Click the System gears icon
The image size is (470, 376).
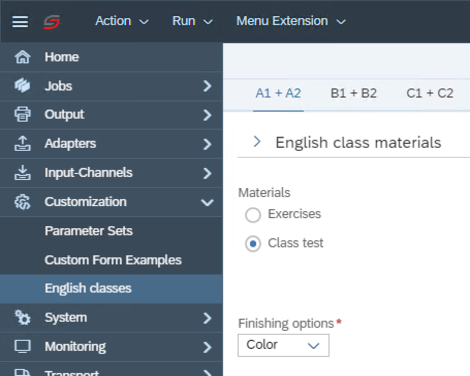(x=22, y=317)
